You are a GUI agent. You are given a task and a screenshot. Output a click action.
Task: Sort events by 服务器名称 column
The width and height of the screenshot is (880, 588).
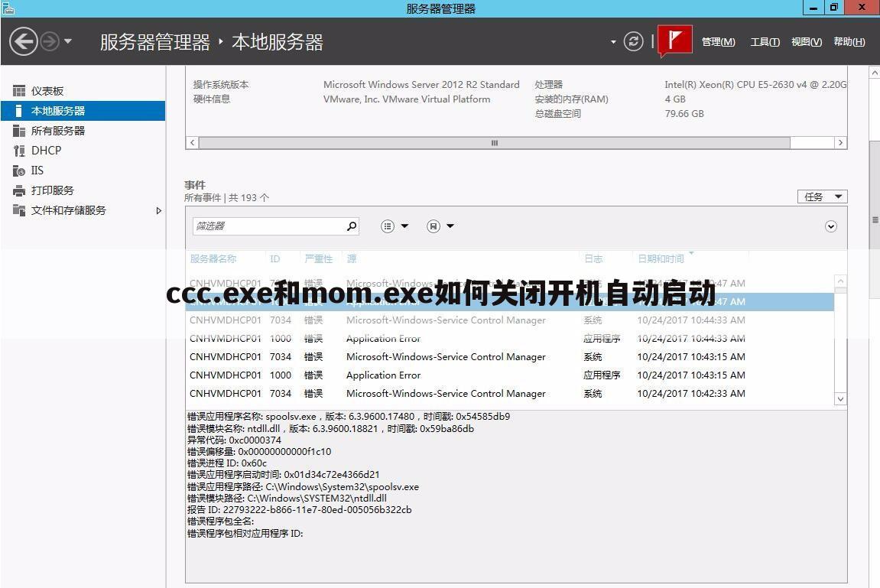pos(213,258)
